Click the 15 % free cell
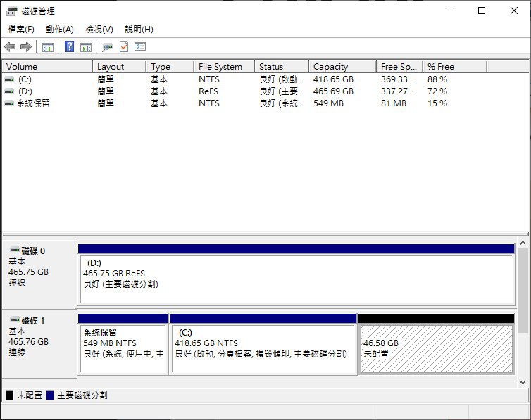The width and height of the screenshot is (531, 420). pos(437,103)
